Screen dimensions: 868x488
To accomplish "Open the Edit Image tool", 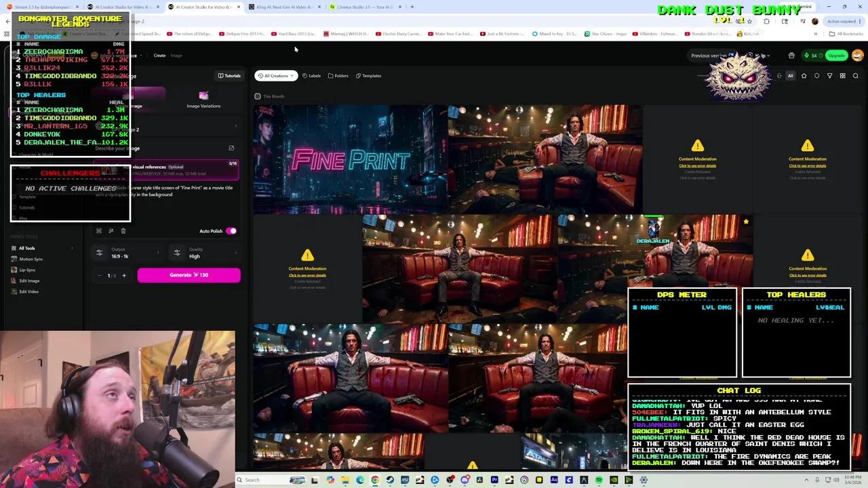I will click(x=29, y=281).
